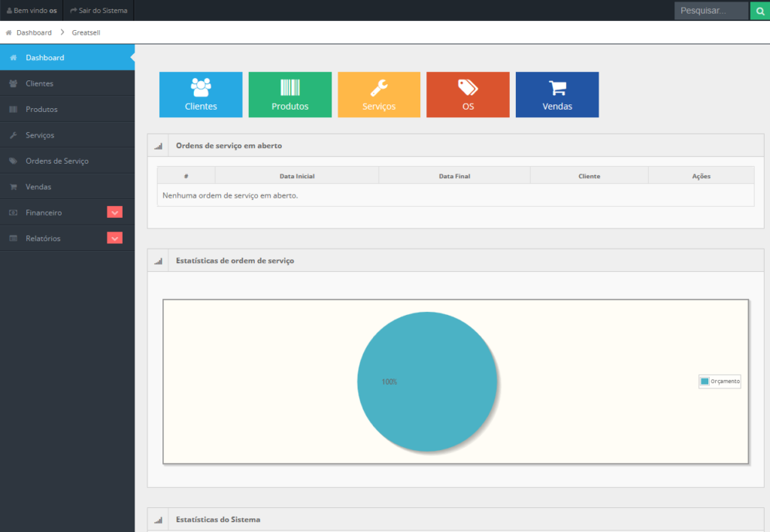Click the chart icon beside Estatísticas de ordem de serviço
Viewport: 770px width, 532px height.
[158, 261]
